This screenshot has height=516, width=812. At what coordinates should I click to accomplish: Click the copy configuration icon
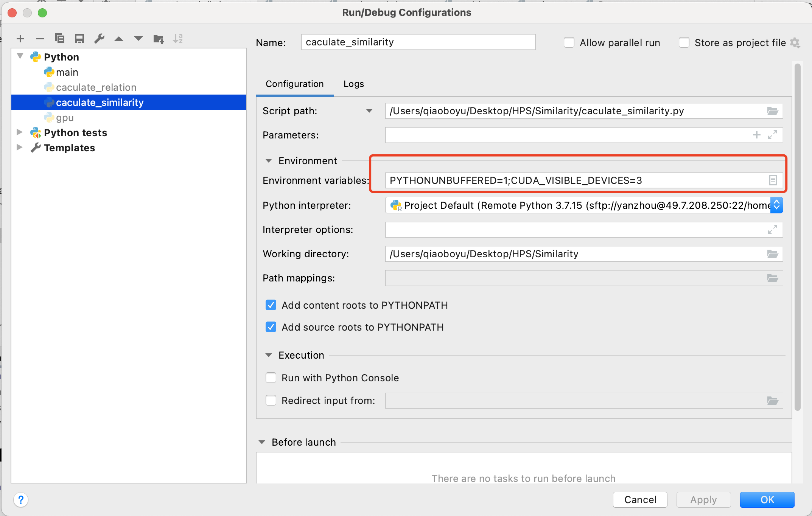[60, 39]
